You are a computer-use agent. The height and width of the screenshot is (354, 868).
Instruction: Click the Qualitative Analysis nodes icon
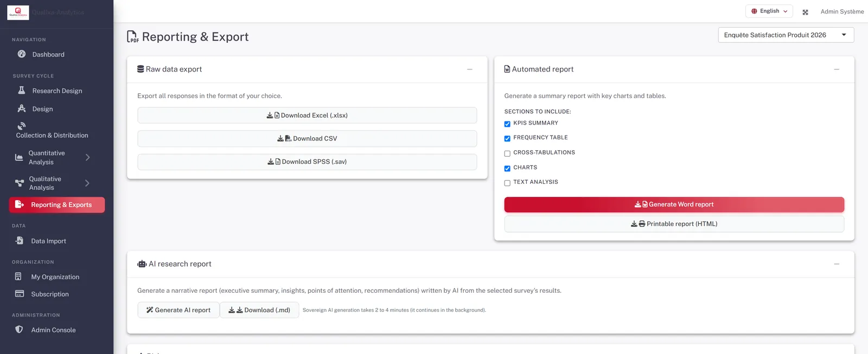coord(20,183)
